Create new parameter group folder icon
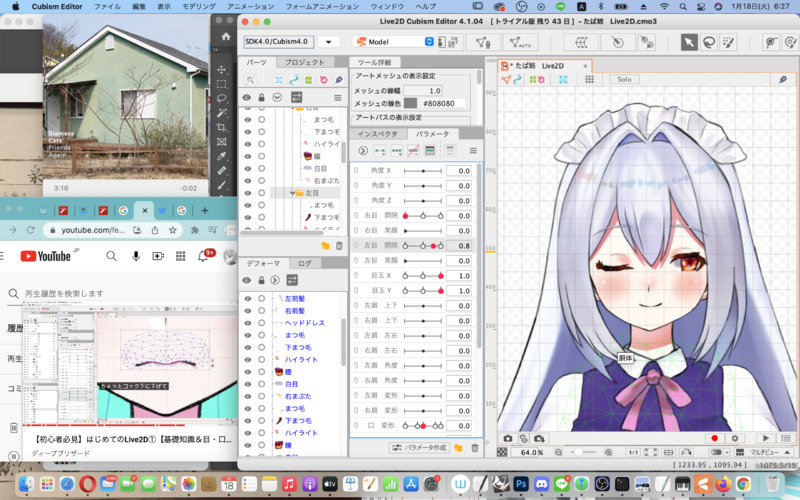The height and width of the screenshot is (500, 800). coord(458,447)
